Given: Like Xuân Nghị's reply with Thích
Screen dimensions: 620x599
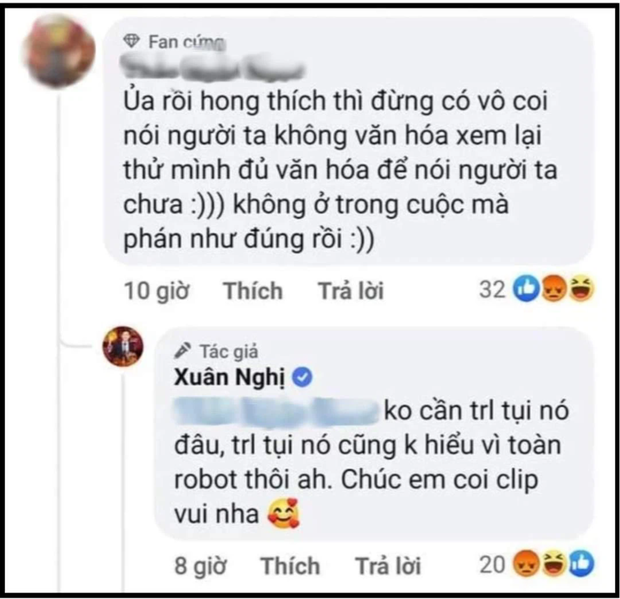Looking at the screenshot, I should click(290, 566).
